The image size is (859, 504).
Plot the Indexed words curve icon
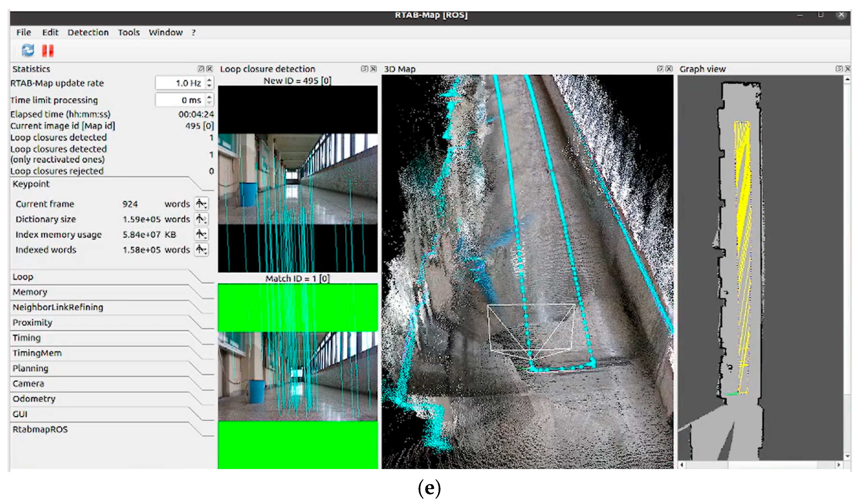coord(201,250)
